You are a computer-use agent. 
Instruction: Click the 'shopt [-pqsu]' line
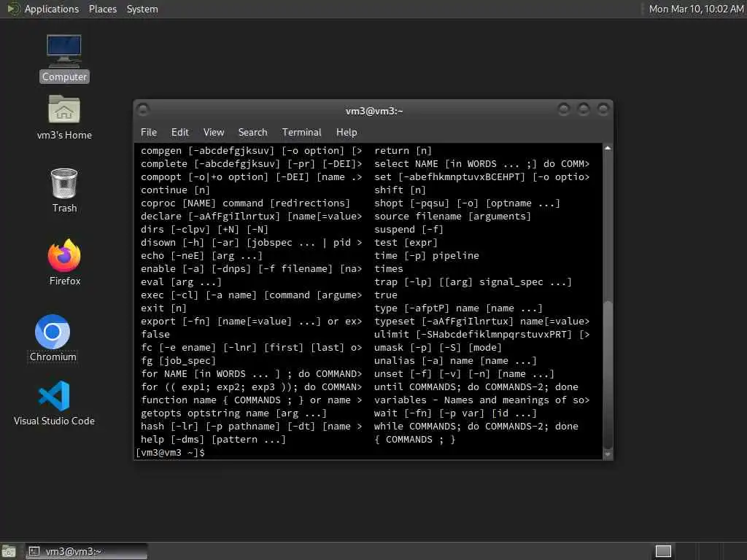(x=467, y=203)
